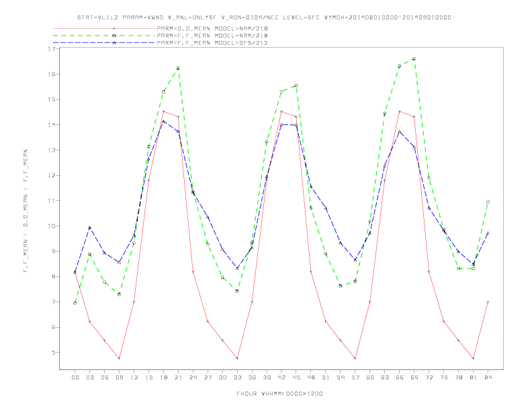532x411 pixels.
Task: Click y-axis tick label 9
Action: (x=53, y=251)
